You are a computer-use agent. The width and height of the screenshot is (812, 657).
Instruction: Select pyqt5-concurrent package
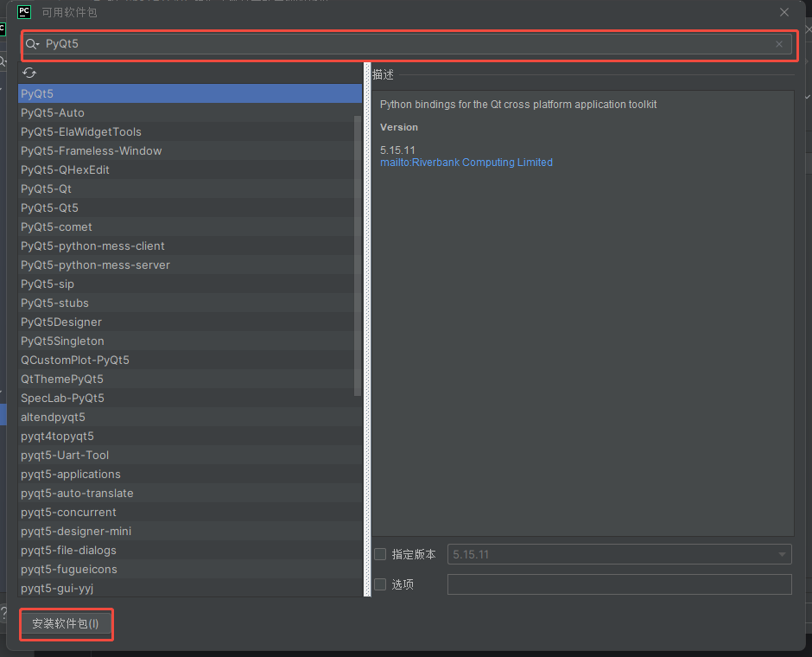[x=190, y=512]
